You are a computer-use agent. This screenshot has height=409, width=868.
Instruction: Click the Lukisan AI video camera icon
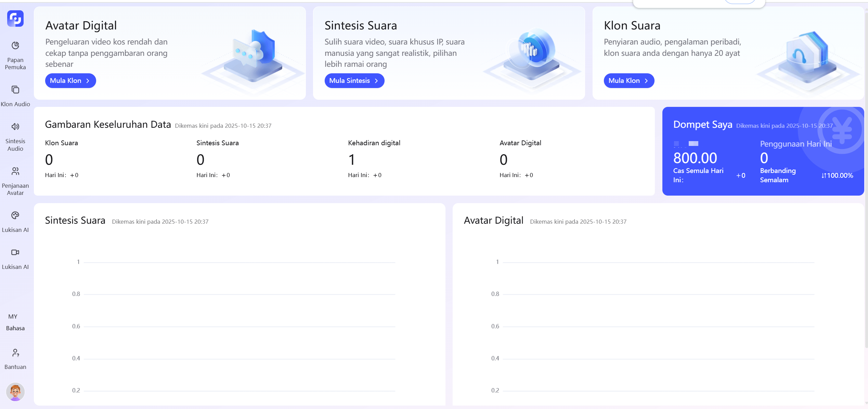[15, 252]
